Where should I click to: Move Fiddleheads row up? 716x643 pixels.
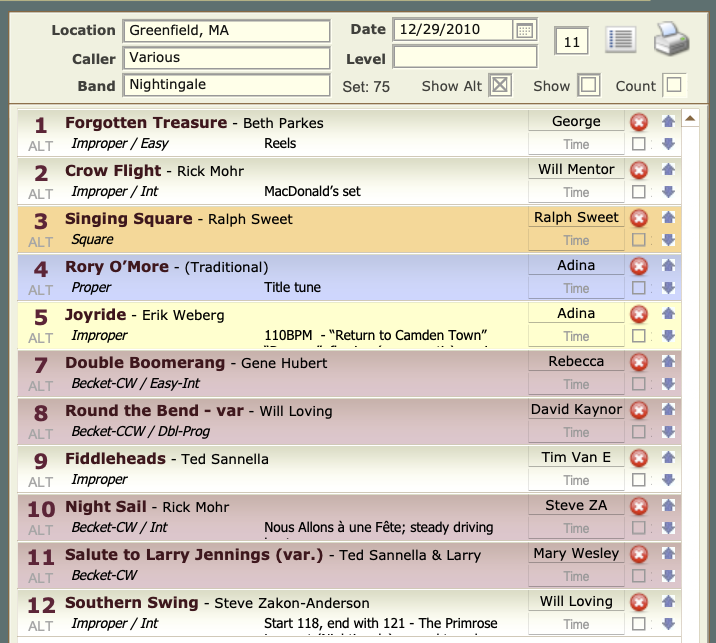click(668, 457)
